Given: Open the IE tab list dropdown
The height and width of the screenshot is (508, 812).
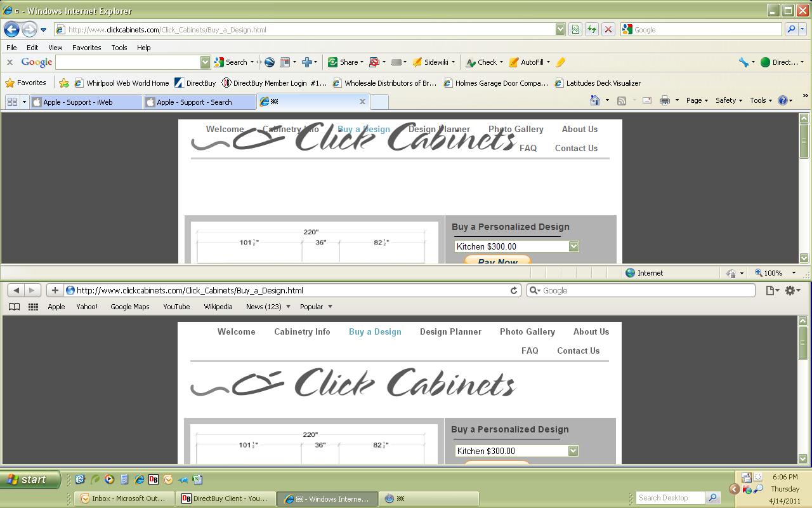Looking at the screenshot, I should 24,102.
